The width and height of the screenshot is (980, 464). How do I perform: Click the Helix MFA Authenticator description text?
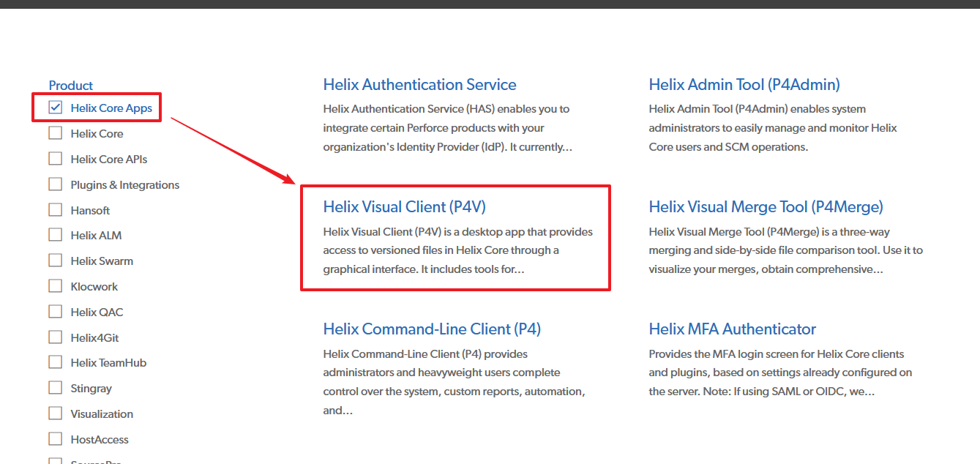(780, 373)
